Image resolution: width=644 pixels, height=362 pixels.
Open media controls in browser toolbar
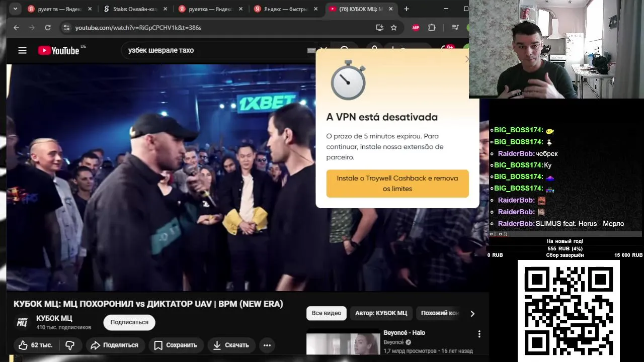(455, 28)
